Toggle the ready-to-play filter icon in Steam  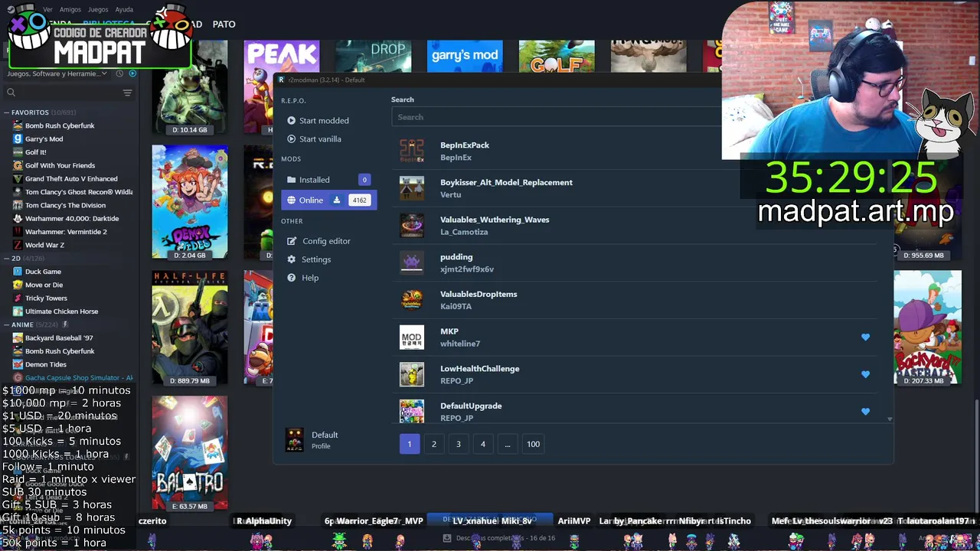[132, 73]
